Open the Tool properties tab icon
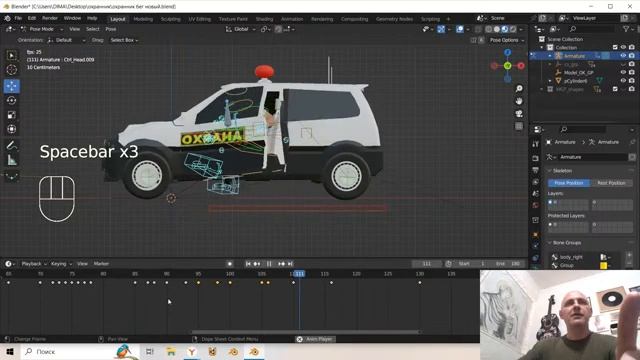This screenshot has height=360, width=640. [536, 144]
